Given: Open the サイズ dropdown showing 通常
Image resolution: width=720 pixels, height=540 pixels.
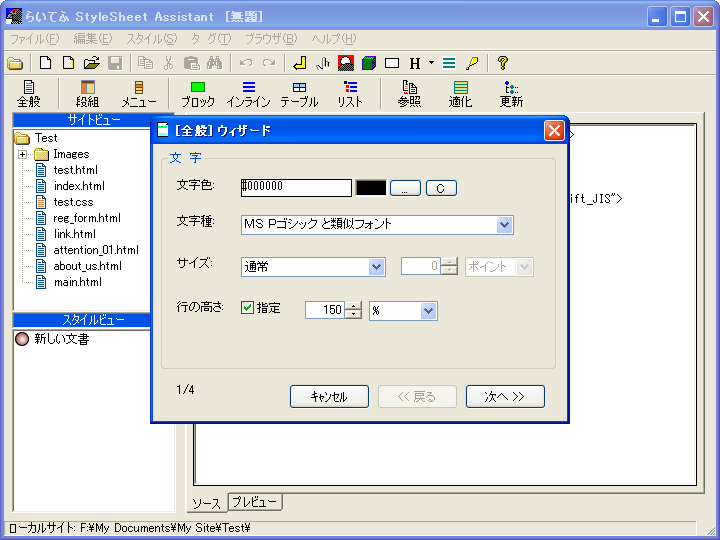Looking at the screenshot, I should pyautogui.click(x=376, y=267).
